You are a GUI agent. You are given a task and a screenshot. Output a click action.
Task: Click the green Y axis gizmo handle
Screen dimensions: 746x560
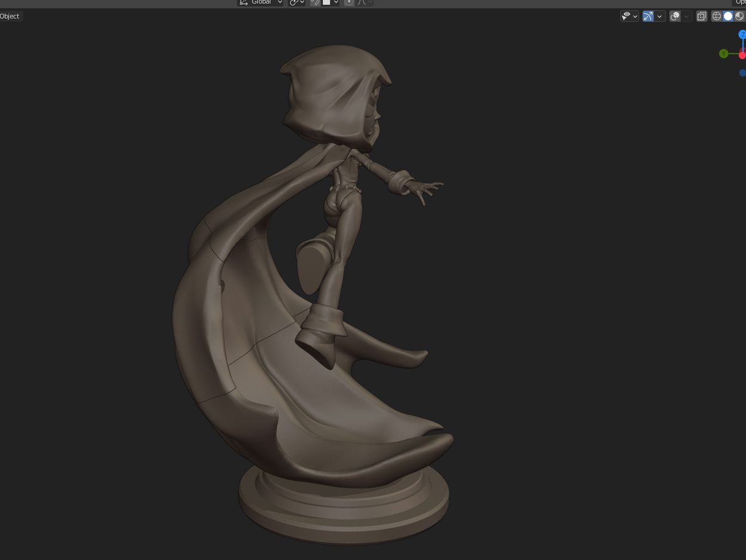(x=723, y=54)
